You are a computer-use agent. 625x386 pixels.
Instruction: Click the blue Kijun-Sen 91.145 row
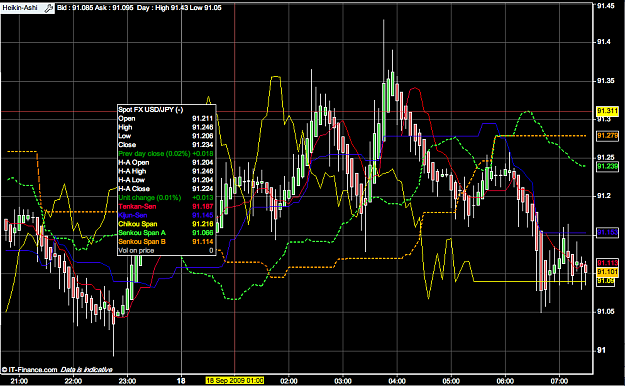[166, 215]
